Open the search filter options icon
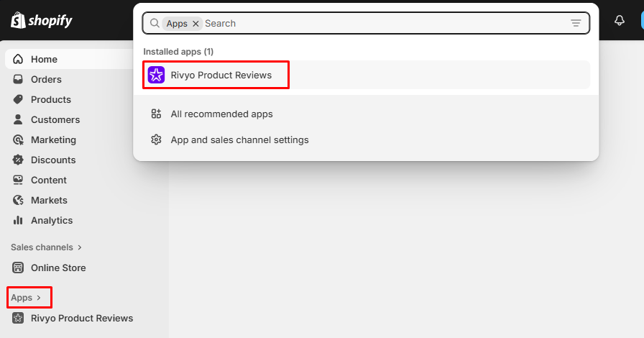The image size is (644, 338). pyautogui.click(x=576, y=24)
